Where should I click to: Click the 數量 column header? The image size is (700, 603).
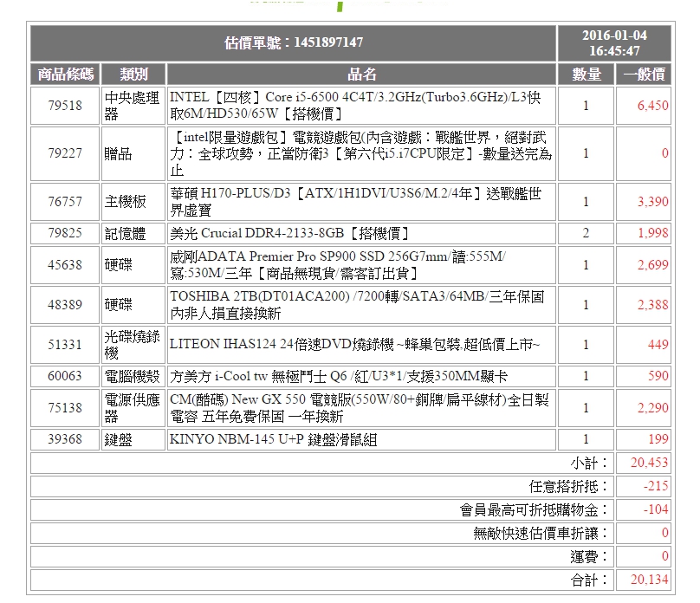pyautogui.click(x=587, y=75)
